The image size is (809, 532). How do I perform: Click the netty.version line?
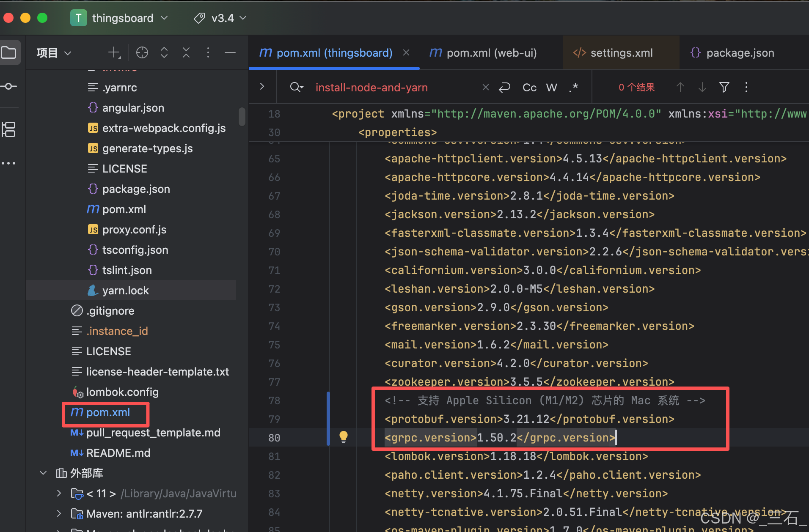526,494
